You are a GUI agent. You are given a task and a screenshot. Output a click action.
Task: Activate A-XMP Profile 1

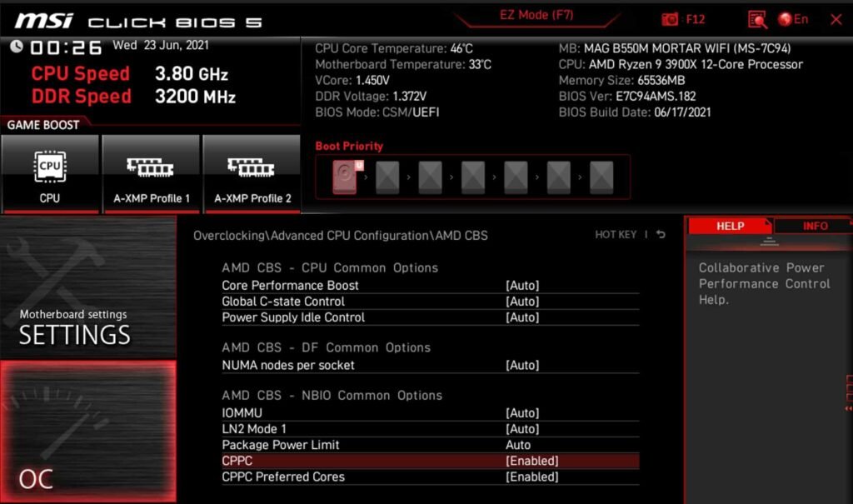(x=151, y=172)
